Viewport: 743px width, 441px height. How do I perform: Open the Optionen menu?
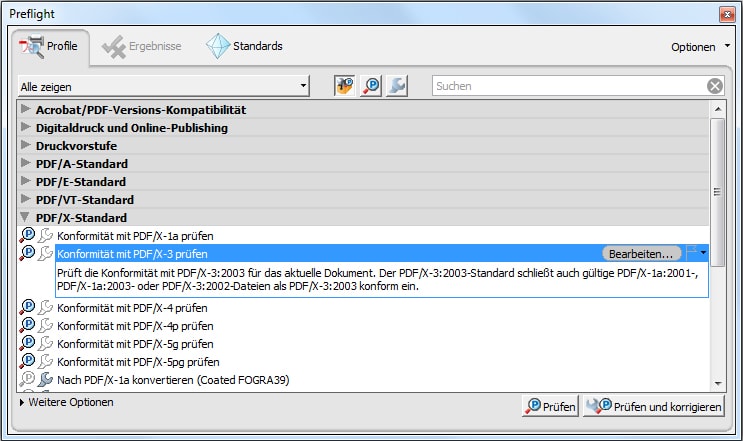coord(699,47)
